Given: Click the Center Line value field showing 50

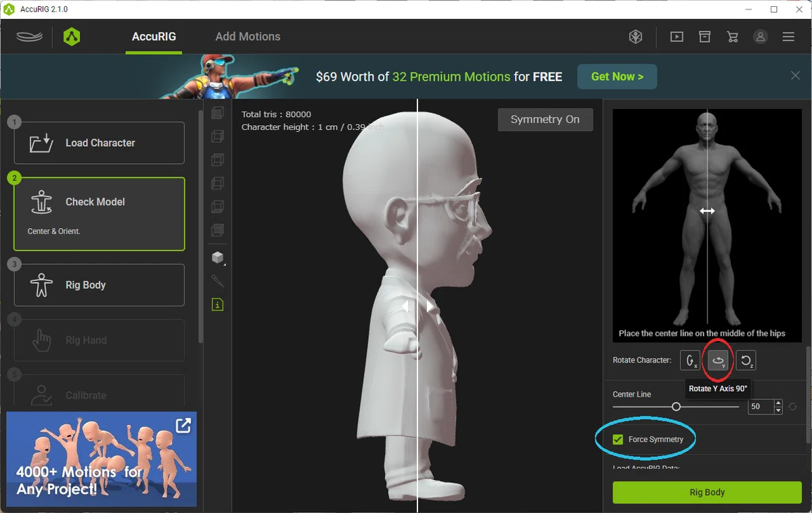Looking at the screenshot, I should click(x=761, y=407).
